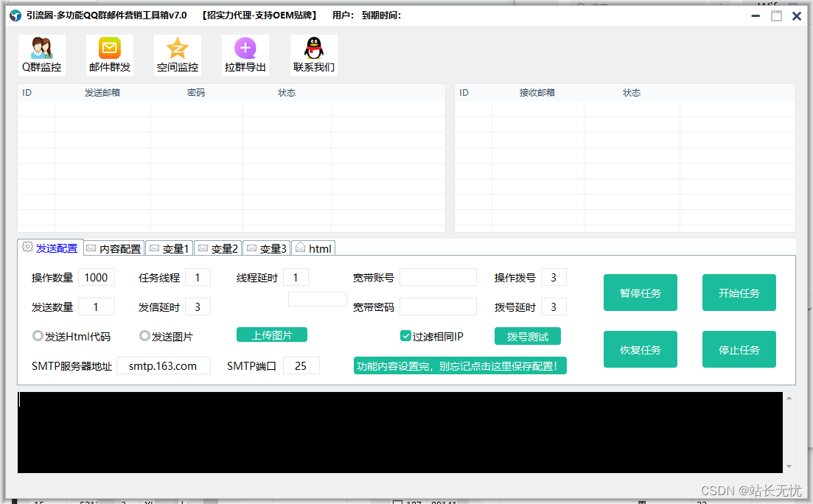Open the 邮件群发 mass mail tool
Image resolution: width=813 pixels, height=504 pixels.
[x=109, y=55]
